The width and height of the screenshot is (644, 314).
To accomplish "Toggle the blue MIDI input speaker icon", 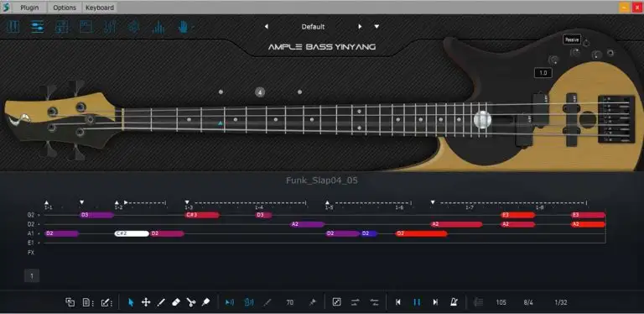I will 248,302.
